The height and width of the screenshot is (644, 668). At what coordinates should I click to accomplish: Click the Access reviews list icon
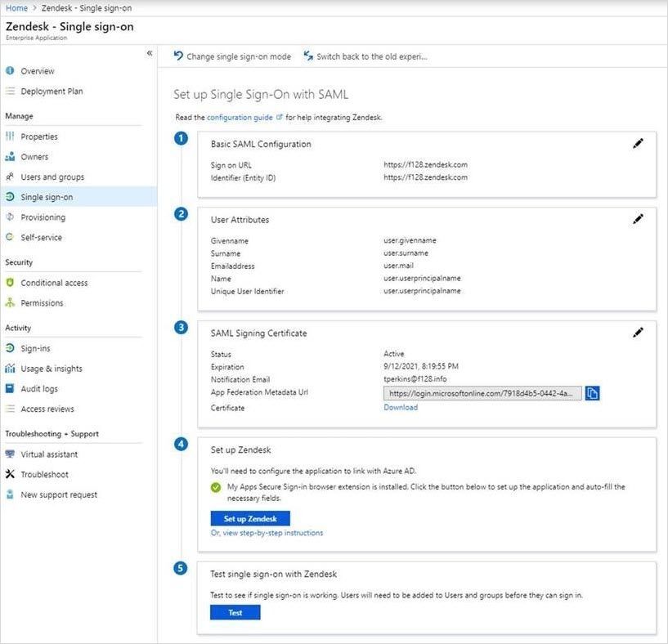10,409
